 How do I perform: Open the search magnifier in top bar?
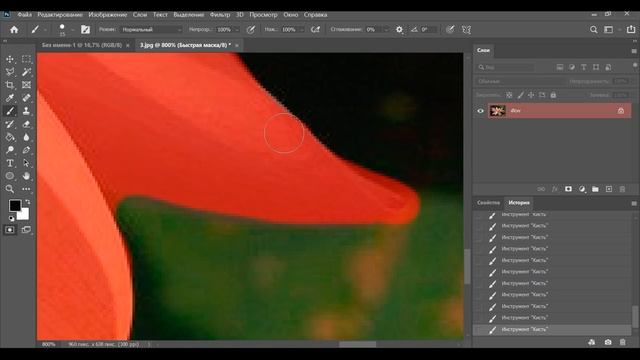pyautogui.click(x=593, y=30)
